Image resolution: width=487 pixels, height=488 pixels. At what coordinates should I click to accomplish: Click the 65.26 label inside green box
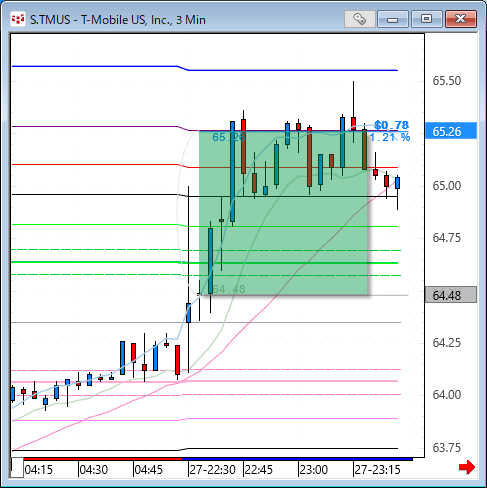(x=229, y=137)
